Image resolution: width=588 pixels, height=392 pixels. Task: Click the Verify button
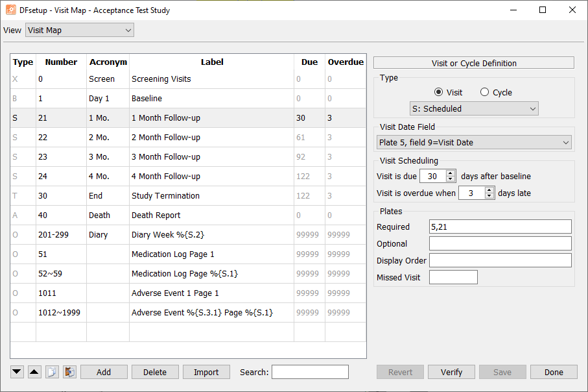[451, 372]
